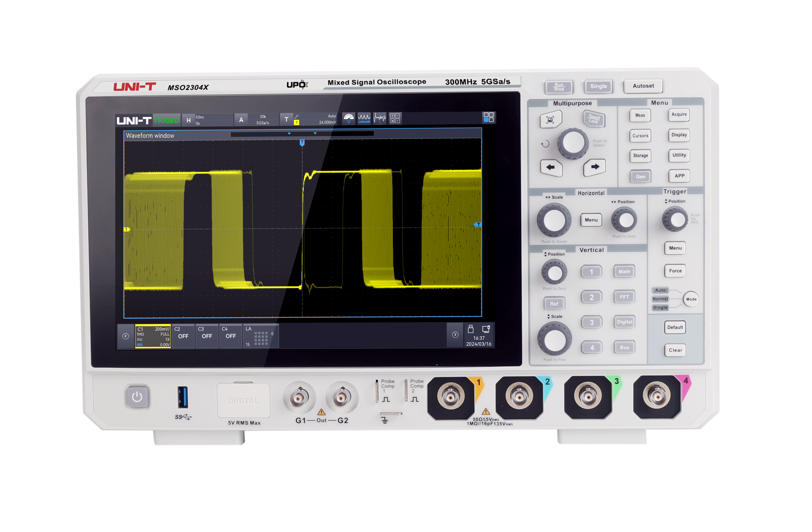Open the voltmeter icon on the screen toolbar

[348, 119]
